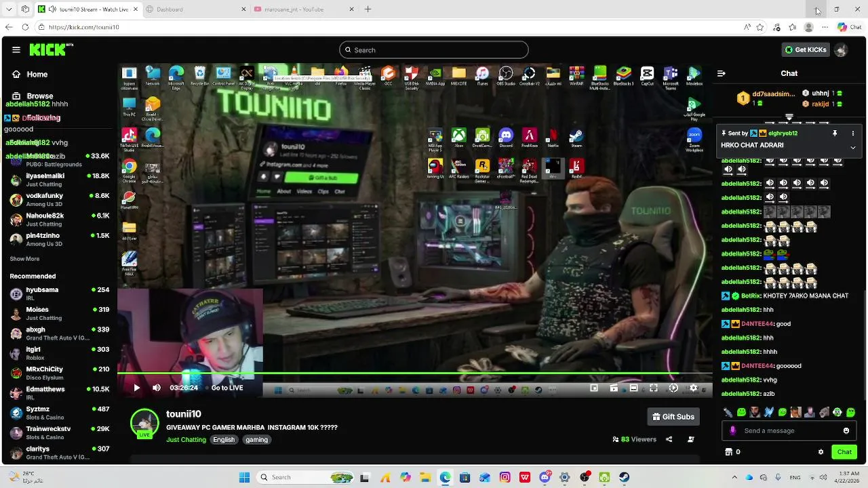The image size is (868, 488).
Task: Open browser Copilot Chat button
Action: point(848,27)
